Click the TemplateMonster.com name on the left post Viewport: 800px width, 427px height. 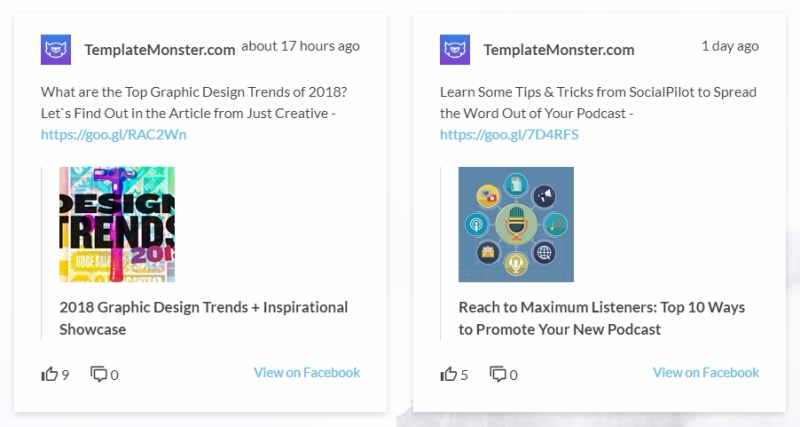pyautogui.click(x=160, y=49)
